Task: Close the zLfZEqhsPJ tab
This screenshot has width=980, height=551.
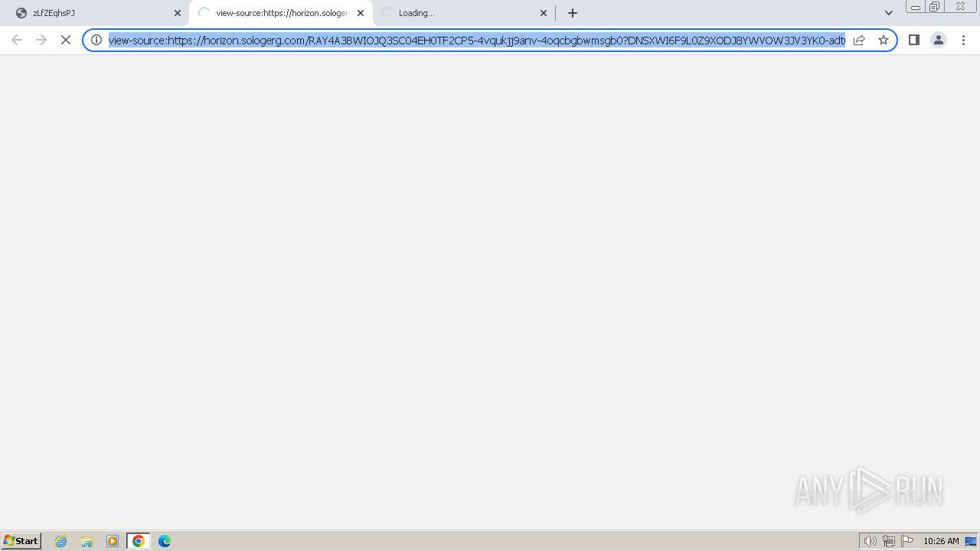Action: pyautogui.click(x=178, y=13)
